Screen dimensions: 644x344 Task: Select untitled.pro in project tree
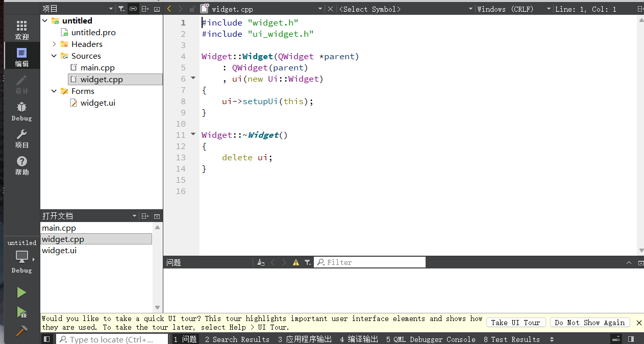pos(93,32)
